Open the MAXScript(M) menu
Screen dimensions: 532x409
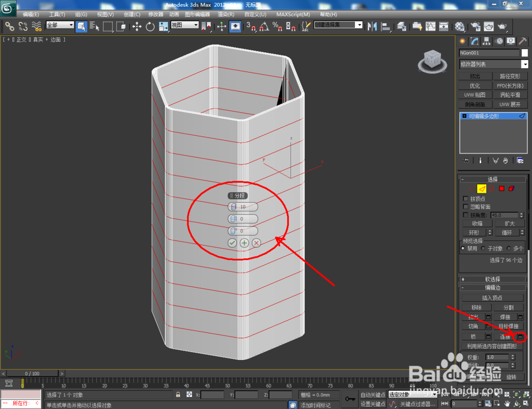point(293,14)
